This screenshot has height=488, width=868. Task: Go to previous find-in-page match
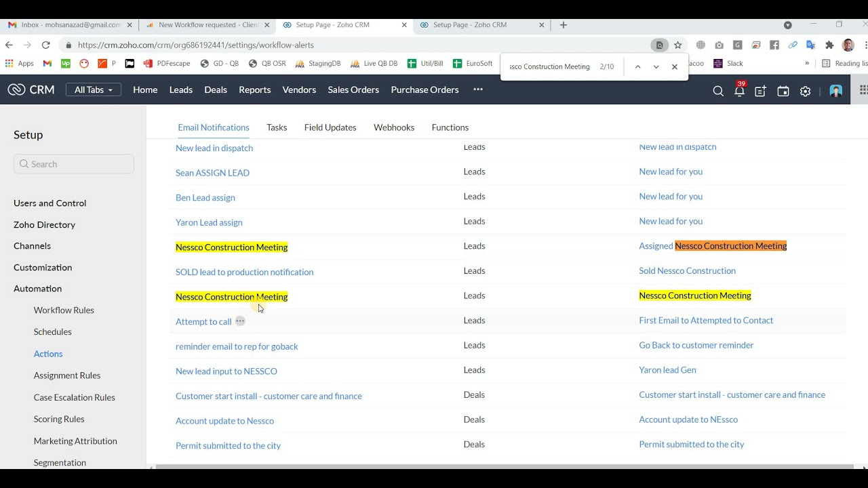[x=637, y=66]
